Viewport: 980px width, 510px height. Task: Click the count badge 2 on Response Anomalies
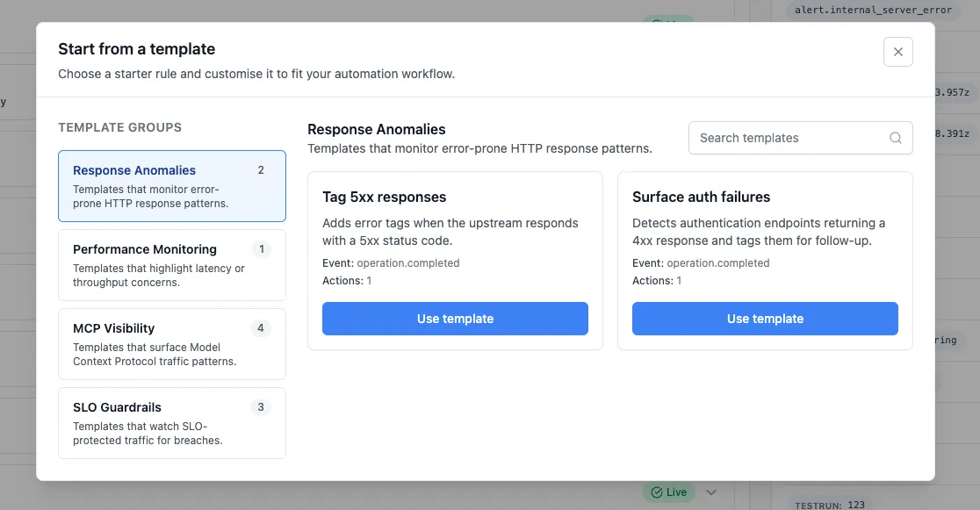[261, 170]
